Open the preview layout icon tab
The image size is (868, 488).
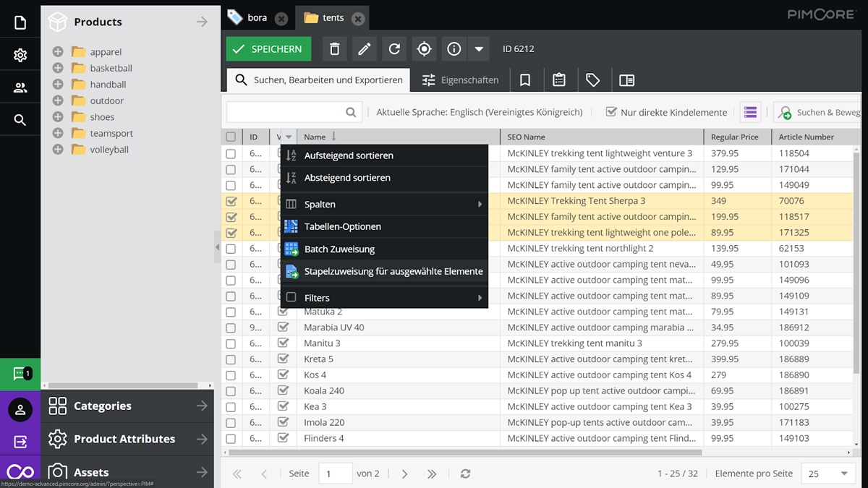click(627, 80)
